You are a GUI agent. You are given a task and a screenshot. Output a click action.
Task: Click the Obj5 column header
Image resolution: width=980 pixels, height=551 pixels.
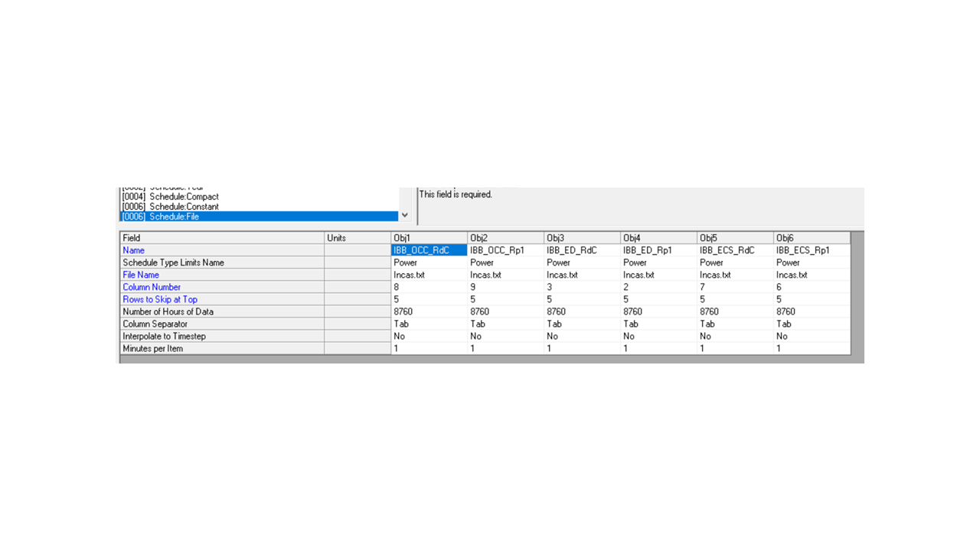(x=735, y=238)
